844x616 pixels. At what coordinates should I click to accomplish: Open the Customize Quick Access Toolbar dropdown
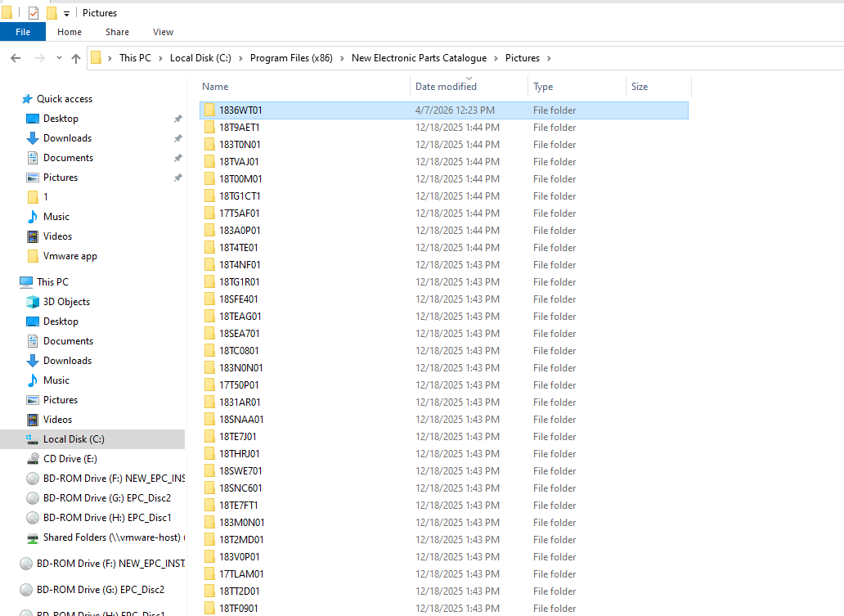pos(67,13)
